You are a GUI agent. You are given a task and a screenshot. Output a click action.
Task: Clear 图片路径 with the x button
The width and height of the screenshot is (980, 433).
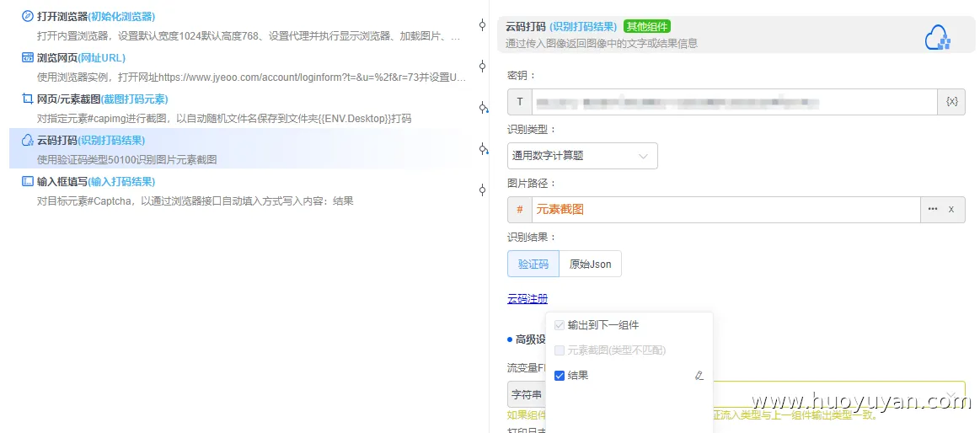pyautogui.click(x=951, y=209)
